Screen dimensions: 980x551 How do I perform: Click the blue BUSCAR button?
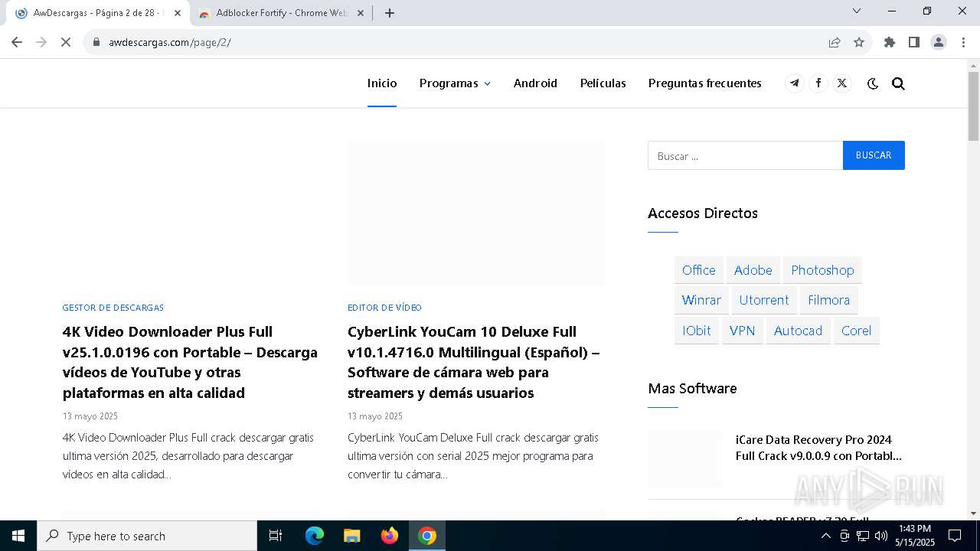click(x=874, y=155)
